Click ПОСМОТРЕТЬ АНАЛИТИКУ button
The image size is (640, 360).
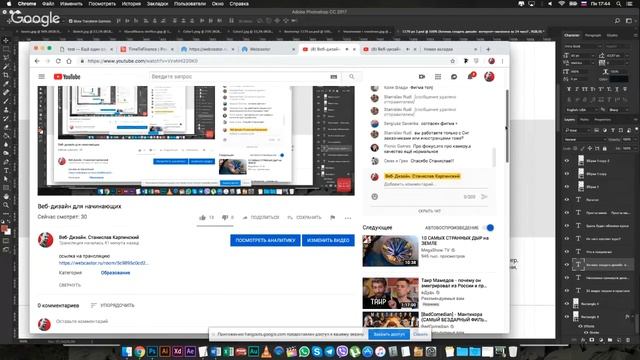(x=265, y=240)
